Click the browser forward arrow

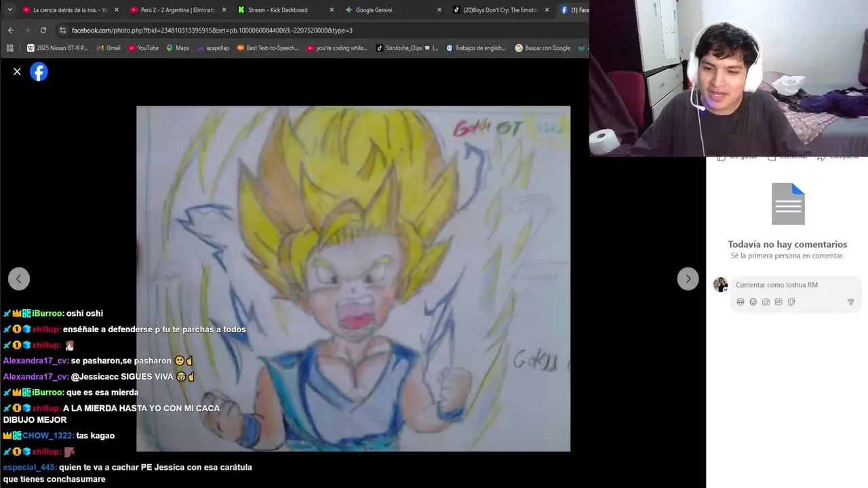(27, 30)
